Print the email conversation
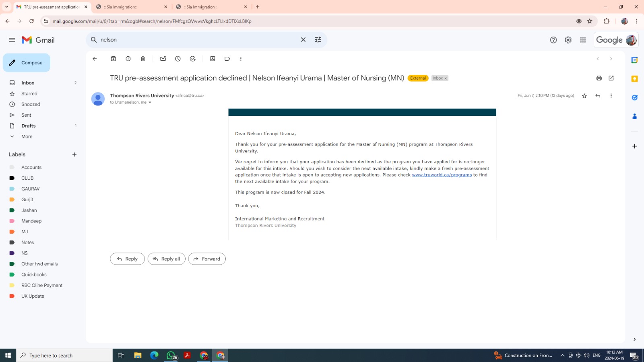Viewport: 644px width, 362px height. [x=599, y=78]
